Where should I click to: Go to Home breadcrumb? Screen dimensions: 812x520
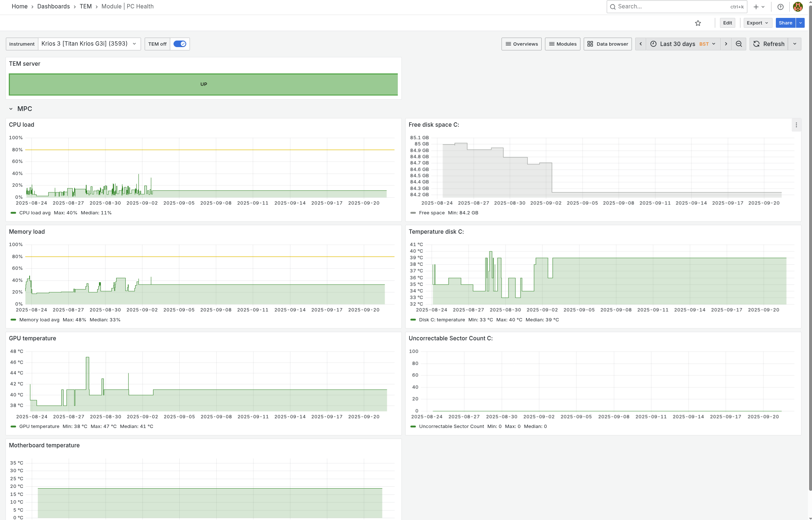coord(20,7)
